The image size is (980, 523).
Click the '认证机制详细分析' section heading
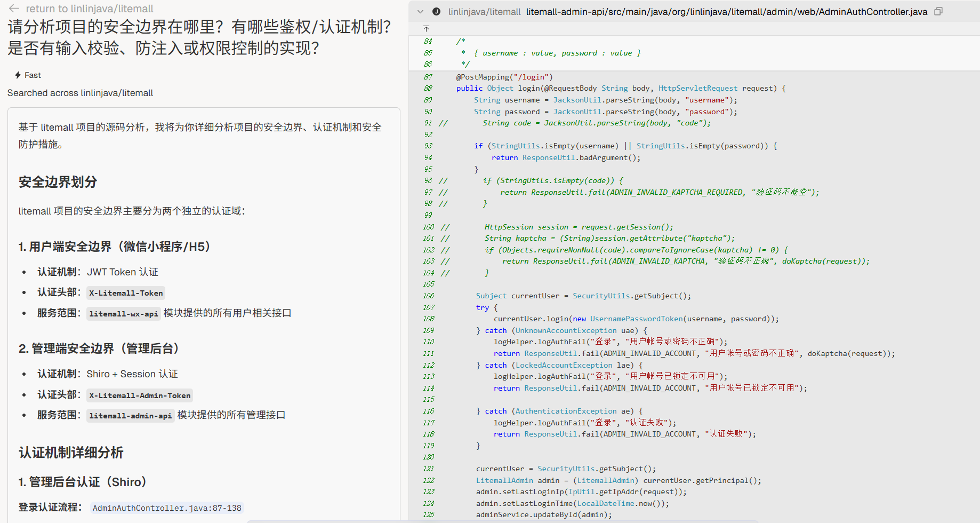pos(71,453)
